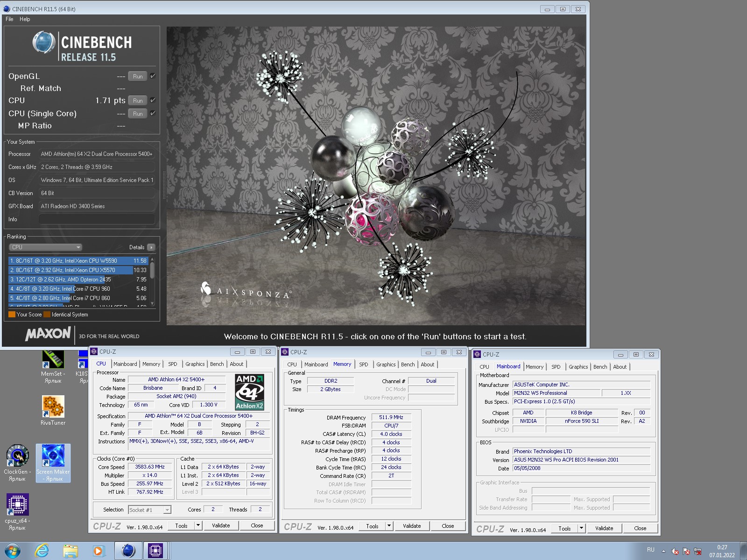Screen dimensions: 747x560
Task: Click the Windows Start orb
Action: (12, 551)
